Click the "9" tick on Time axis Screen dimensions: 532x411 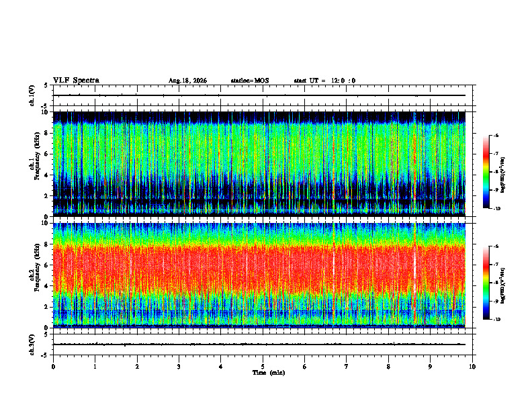click(x=430, y=367)
